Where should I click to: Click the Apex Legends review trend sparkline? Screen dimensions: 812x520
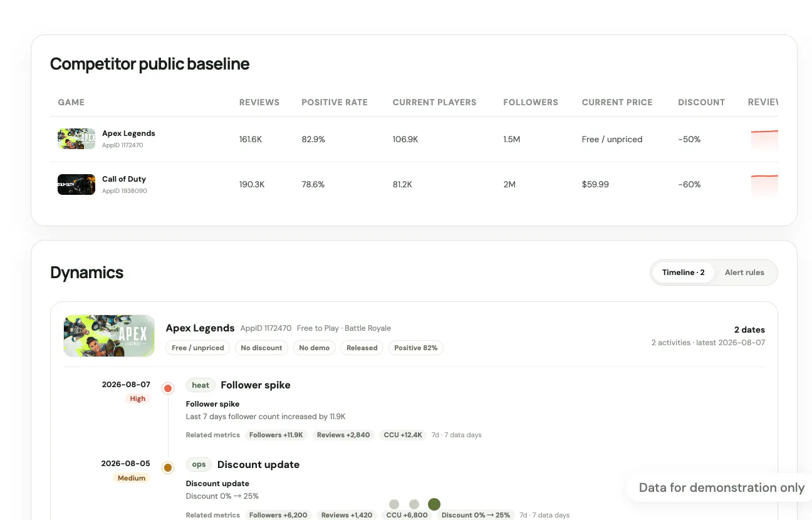pos(764,140)
